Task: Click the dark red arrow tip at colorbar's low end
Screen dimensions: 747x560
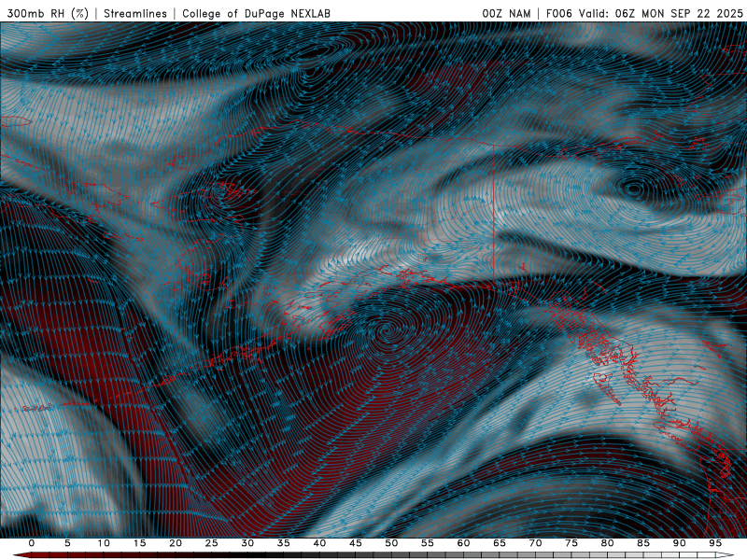Action: tap(21, 555)
